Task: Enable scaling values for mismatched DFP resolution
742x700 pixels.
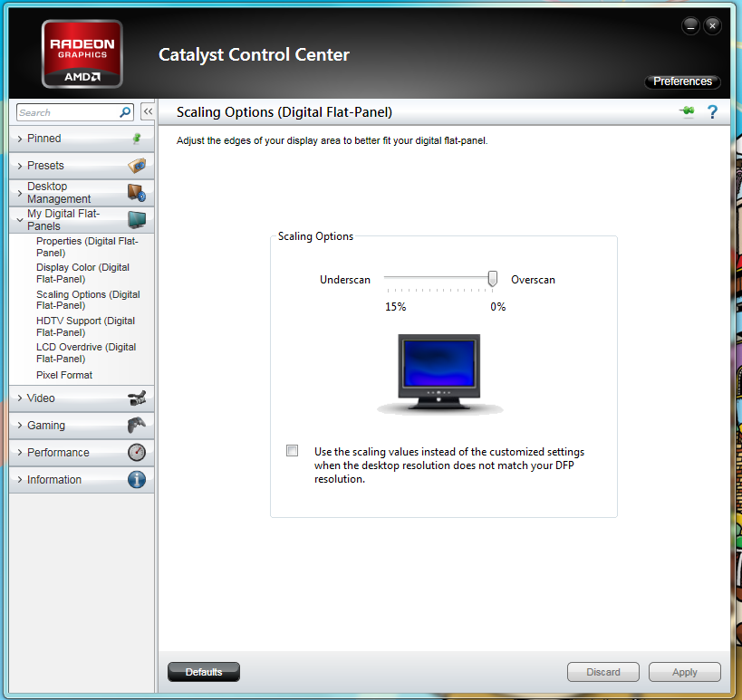Action: pos(292,450)
